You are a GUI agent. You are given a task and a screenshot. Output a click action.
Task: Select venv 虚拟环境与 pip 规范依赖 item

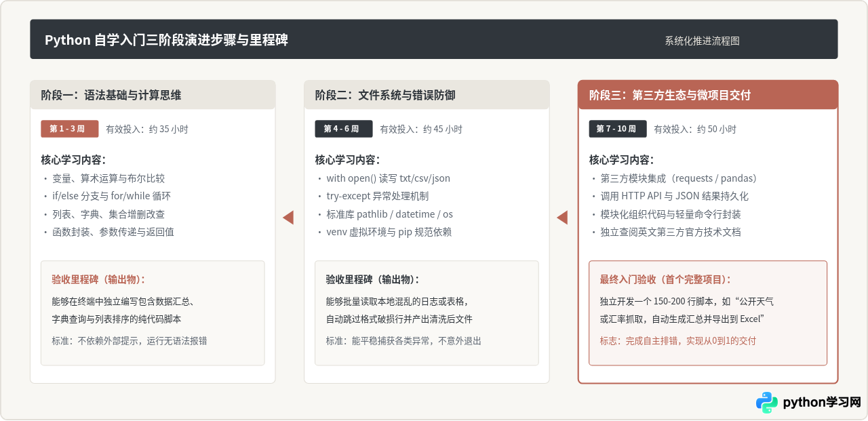point(389,232)
